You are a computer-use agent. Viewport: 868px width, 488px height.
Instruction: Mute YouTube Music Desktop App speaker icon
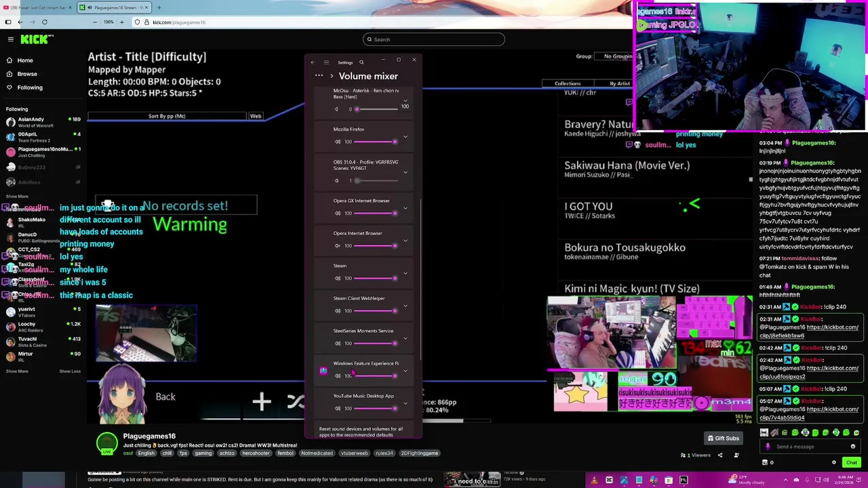point(338,408)
